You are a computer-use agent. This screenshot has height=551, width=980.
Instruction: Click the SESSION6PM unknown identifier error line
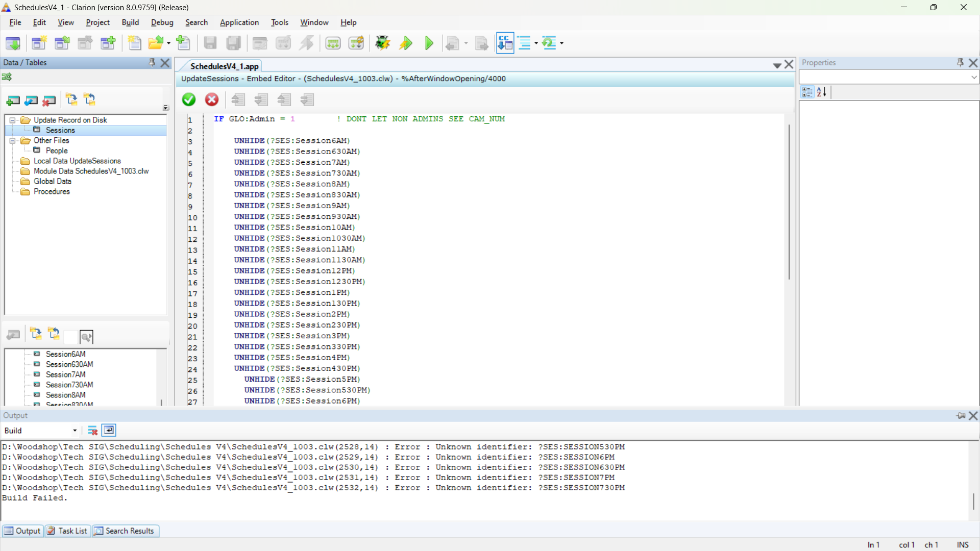click(x=313, y=457)
